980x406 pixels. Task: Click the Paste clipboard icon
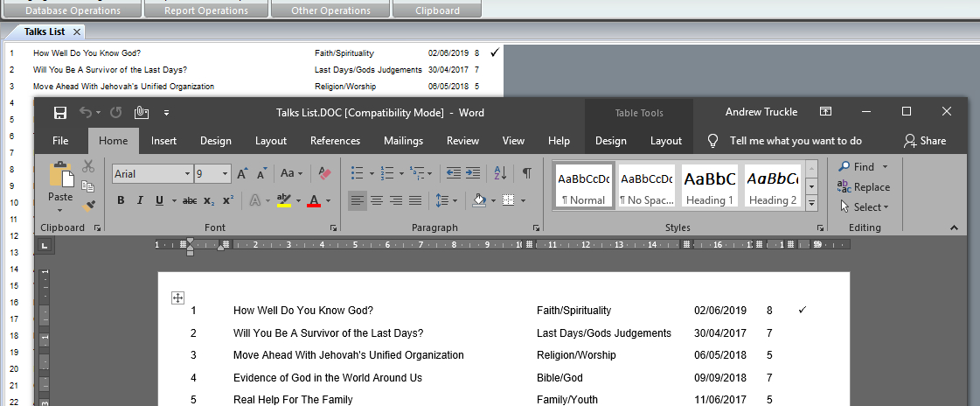pyautogui.click(x=60, y=174)
